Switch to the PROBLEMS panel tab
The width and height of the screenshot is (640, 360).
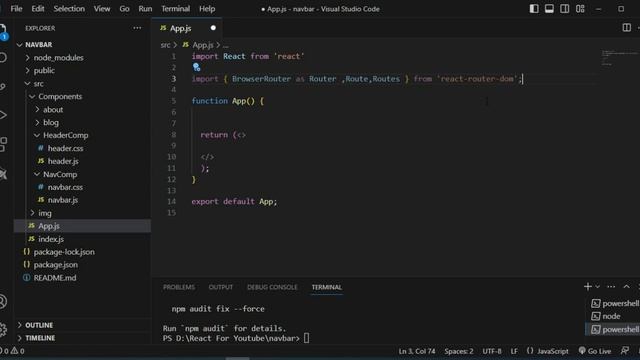coord(179,287)
